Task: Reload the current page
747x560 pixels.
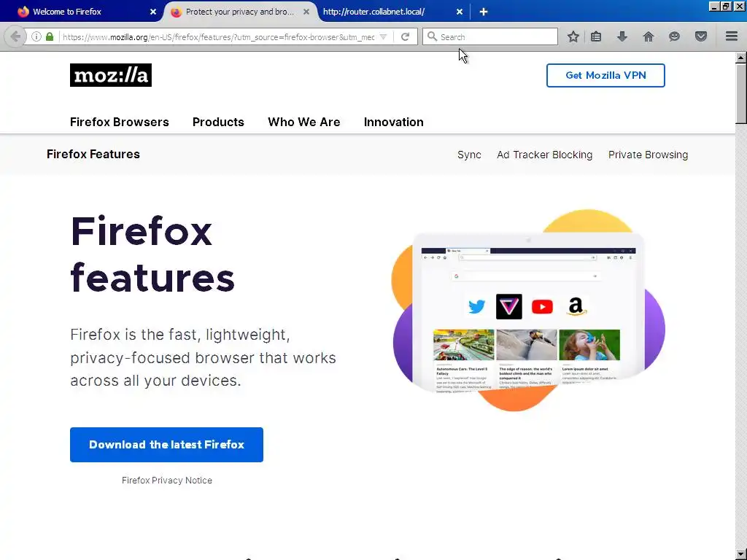Action: 405,36
